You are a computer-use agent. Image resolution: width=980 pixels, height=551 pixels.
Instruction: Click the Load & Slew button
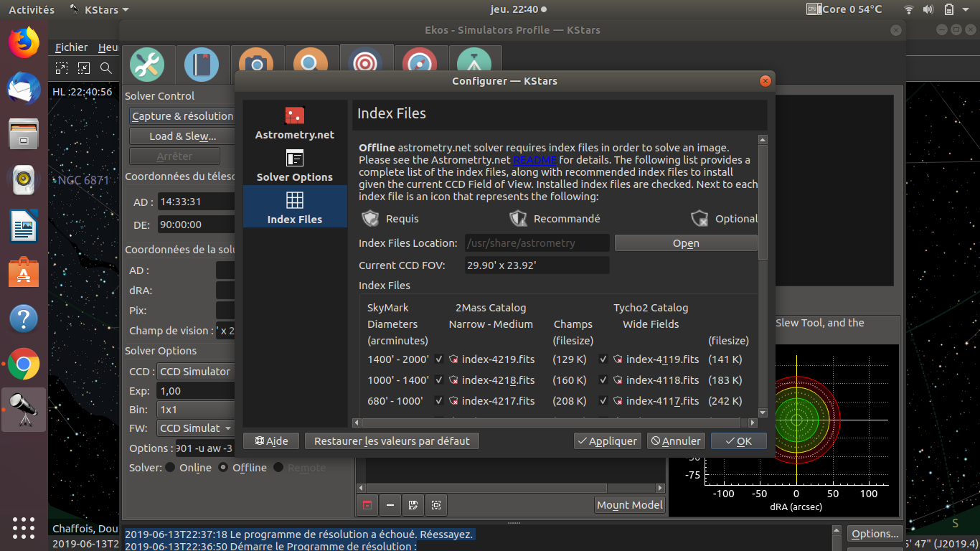tap(182, 136)
